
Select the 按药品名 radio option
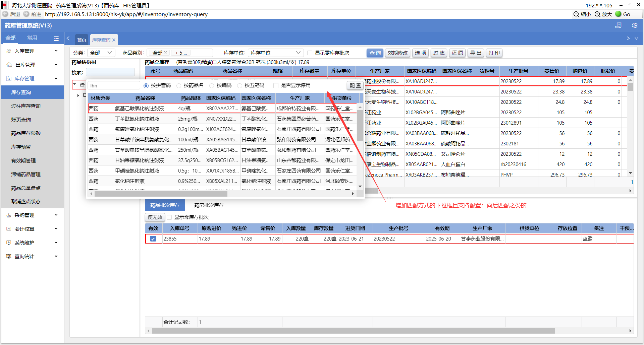pos(179,86)
